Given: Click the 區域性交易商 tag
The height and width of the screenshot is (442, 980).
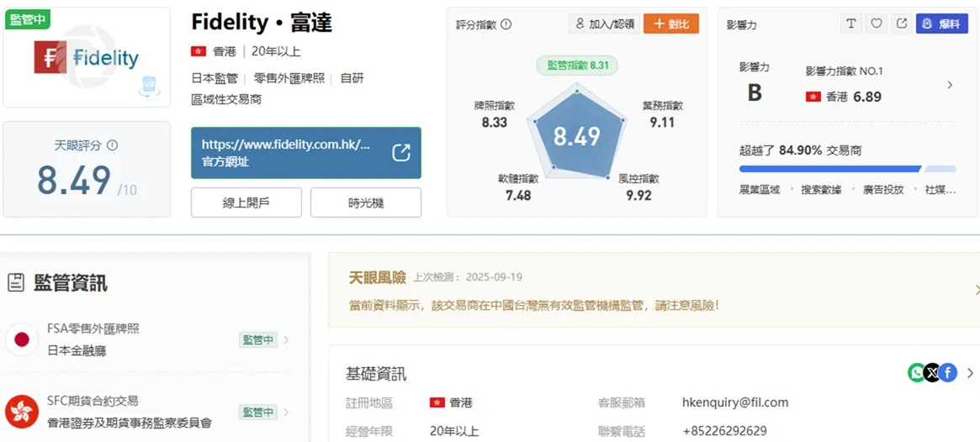Looking at the screenshot, I should (x=226, y=99).
